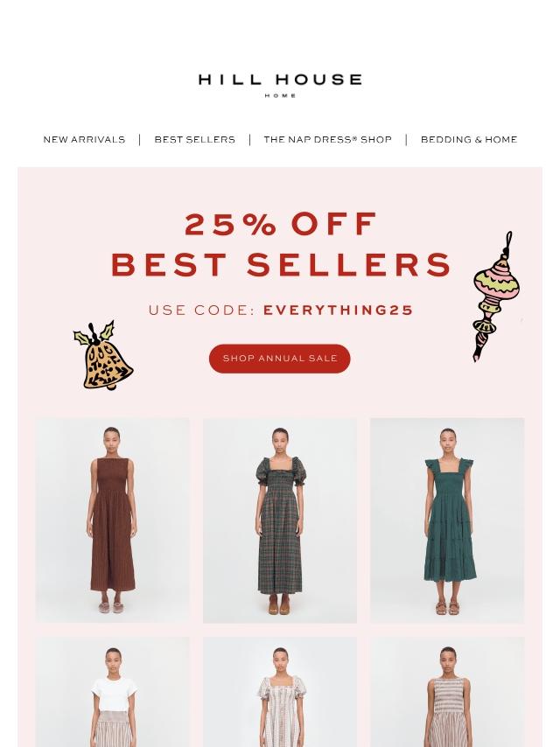View the dark green tiered dress photo
Viewport: 560px width, 747px height.
coord(447,520)
